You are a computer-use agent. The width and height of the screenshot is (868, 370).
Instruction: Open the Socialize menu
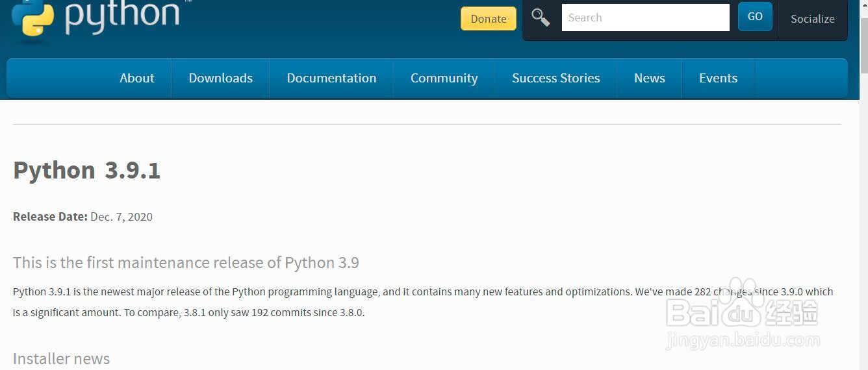813,19
